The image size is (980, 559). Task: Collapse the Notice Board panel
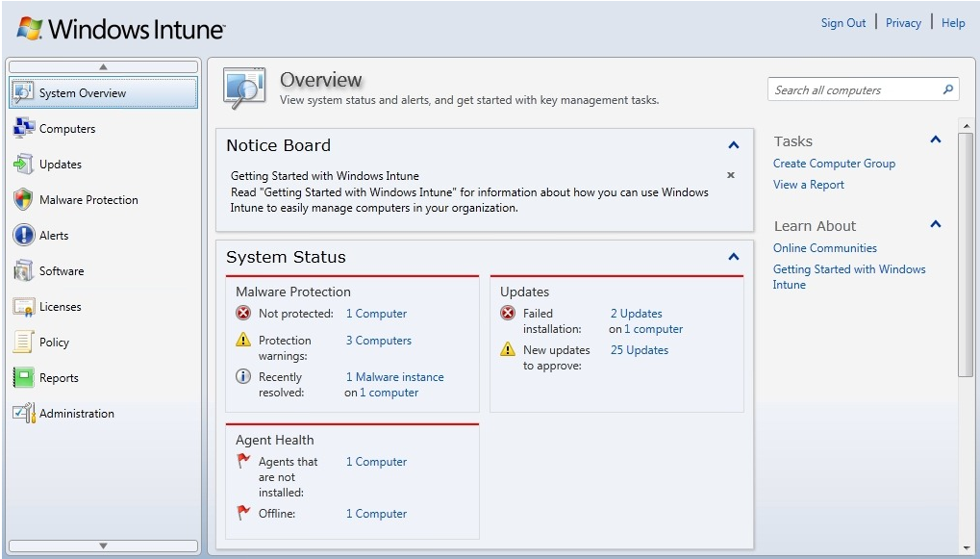click(x=734, y=145)
